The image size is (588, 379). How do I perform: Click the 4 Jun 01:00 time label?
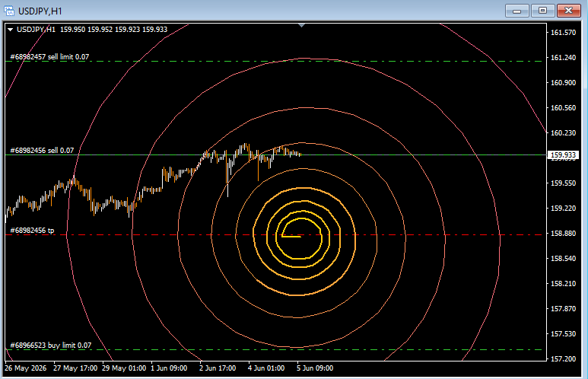(x=266, y=368)
